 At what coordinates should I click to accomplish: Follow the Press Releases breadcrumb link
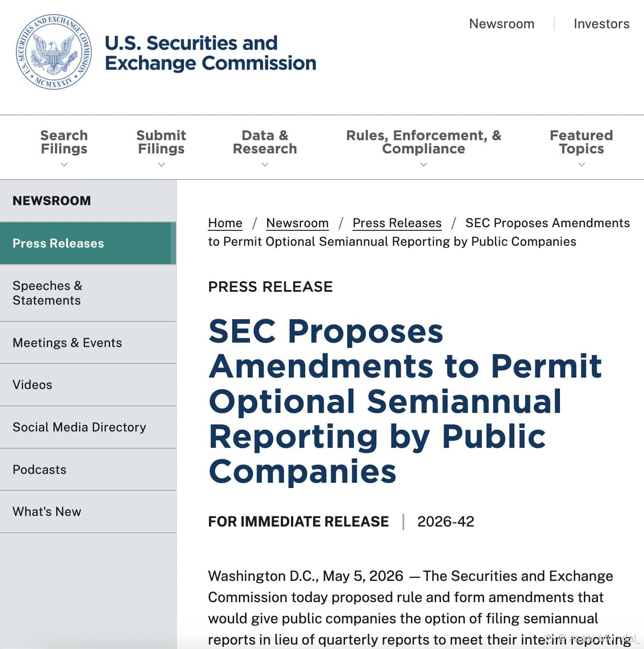pos(397,223)
